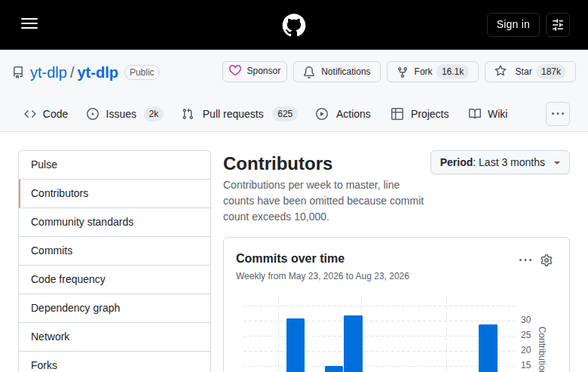Fork the repository using the Fork button
The image size is (588, 372).
[x=433, y=72]
